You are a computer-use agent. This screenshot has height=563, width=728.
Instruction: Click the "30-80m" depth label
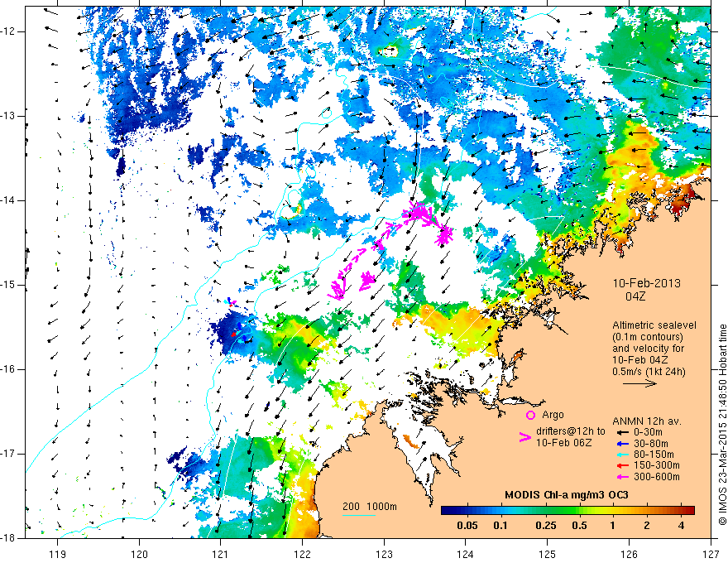[x=651, y=443]
